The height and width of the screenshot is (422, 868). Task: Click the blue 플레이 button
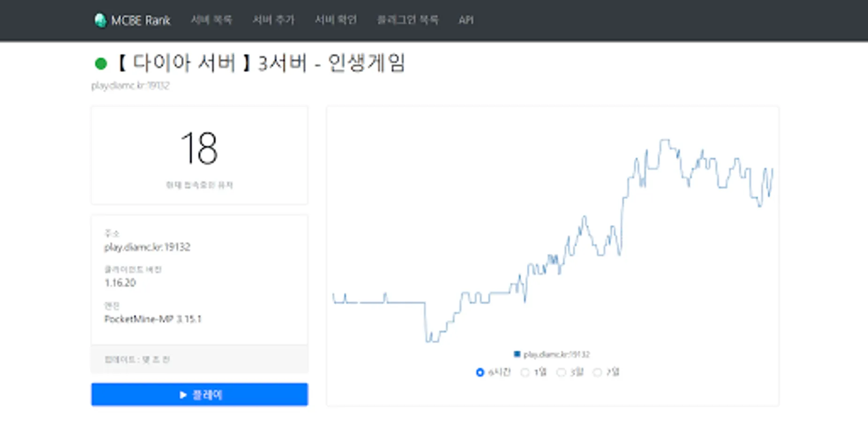(x=199, y=394)
